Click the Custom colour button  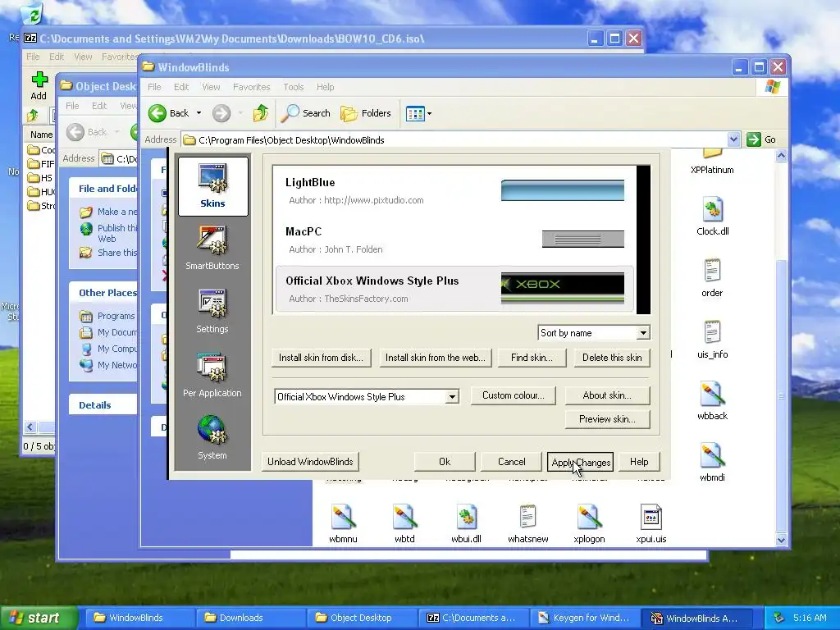pos(514,395)
